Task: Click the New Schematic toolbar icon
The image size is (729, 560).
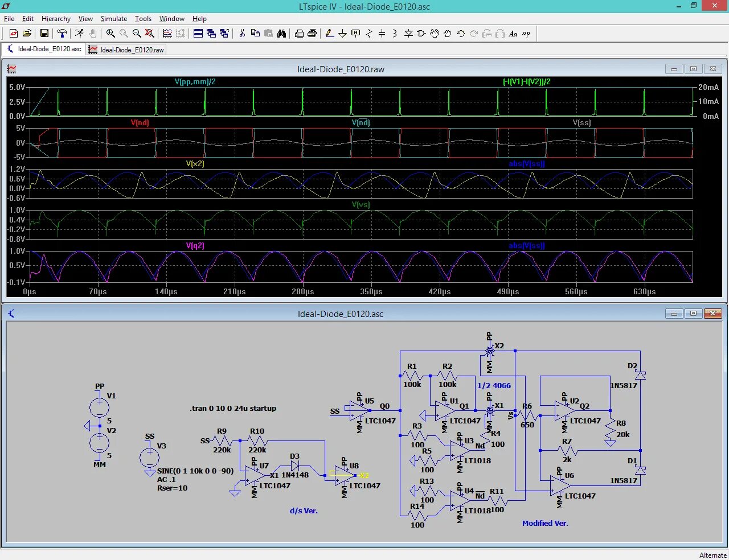Action: [14, 34]
